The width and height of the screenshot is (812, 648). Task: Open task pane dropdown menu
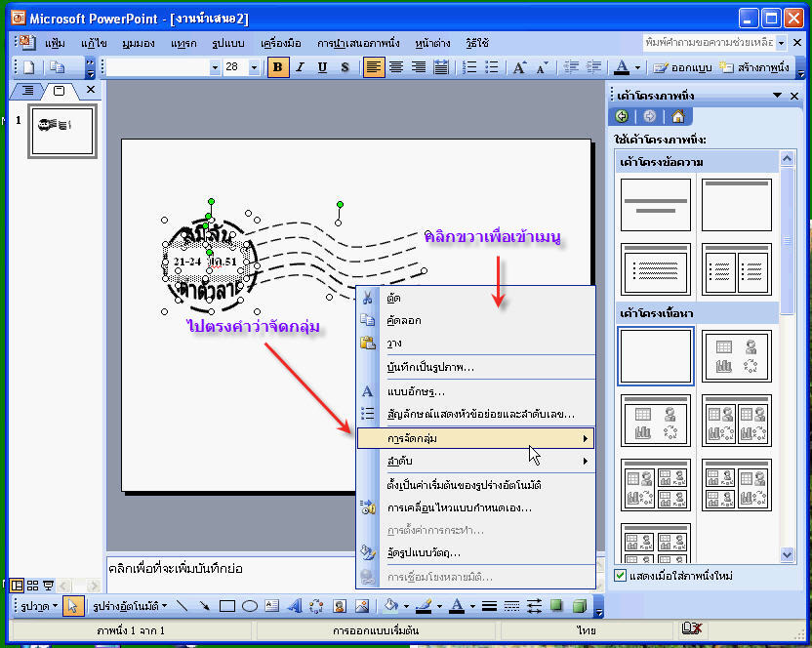(777, 96)
